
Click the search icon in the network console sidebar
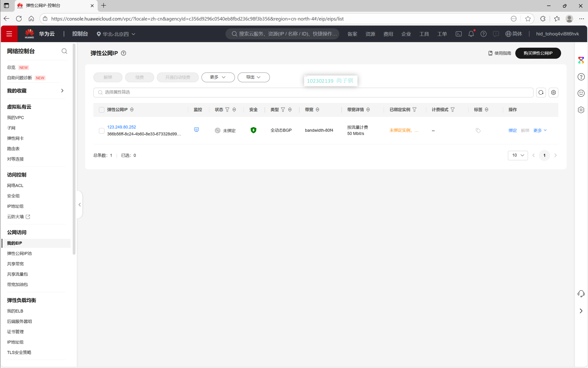[64, 51]
